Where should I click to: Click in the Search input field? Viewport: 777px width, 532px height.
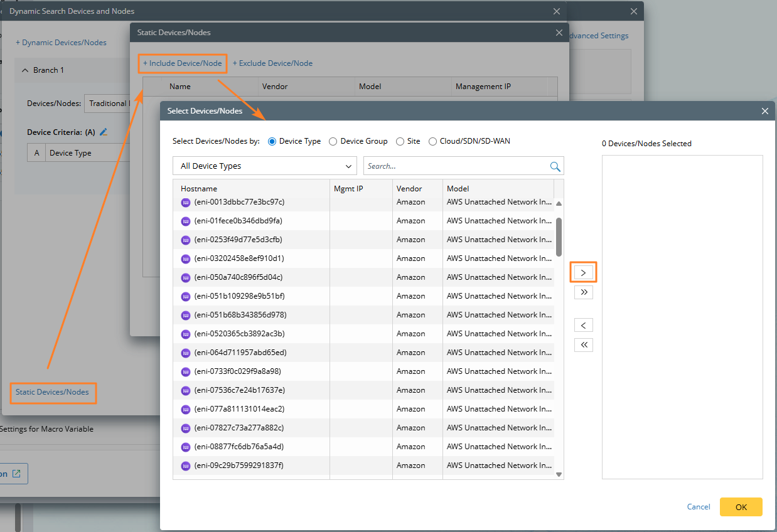click(x=455, y=166)
